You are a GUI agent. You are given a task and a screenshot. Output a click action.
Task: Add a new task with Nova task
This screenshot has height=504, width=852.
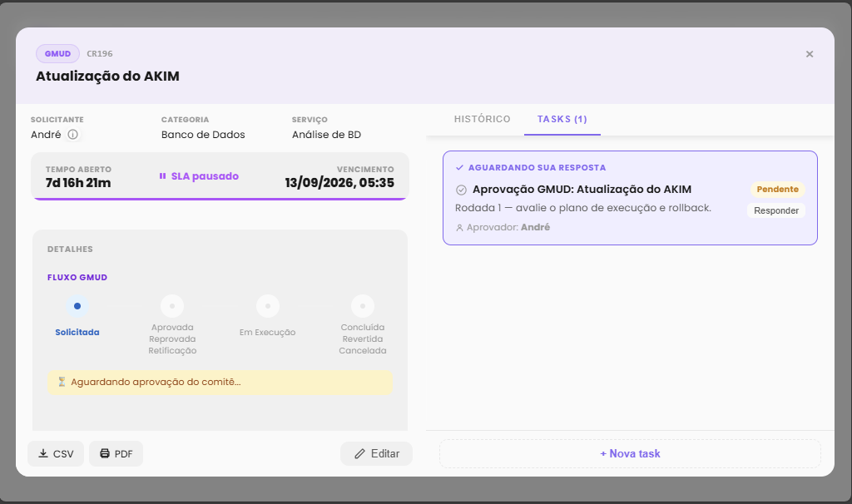pyautogui.click(x=630, y=453)
